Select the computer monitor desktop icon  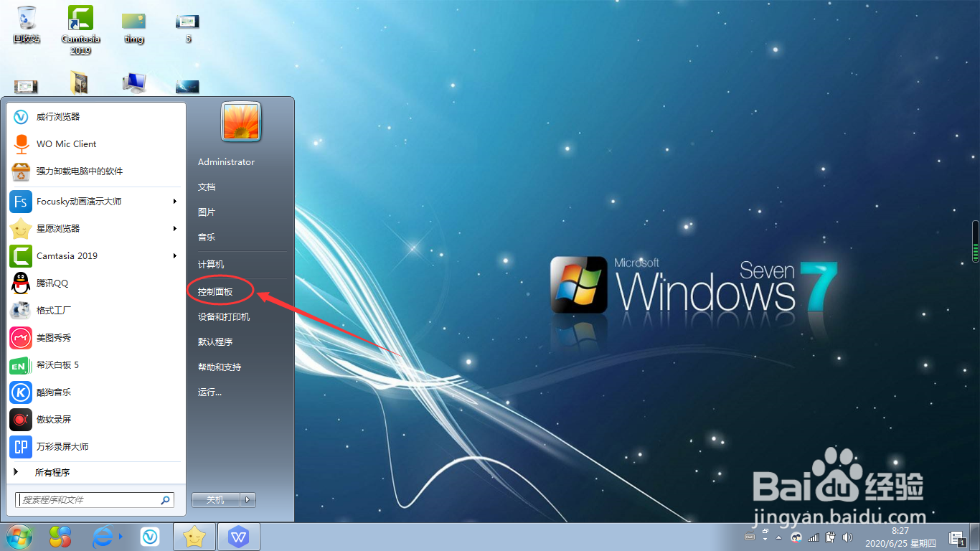click(x=134, y=83)
